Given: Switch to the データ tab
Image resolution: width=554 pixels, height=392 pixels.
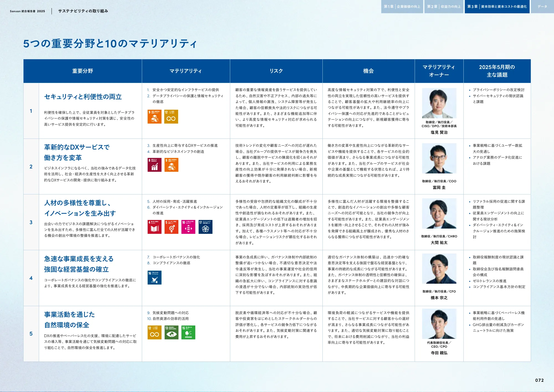Looking at the screenshot, I should click(542, 6).
